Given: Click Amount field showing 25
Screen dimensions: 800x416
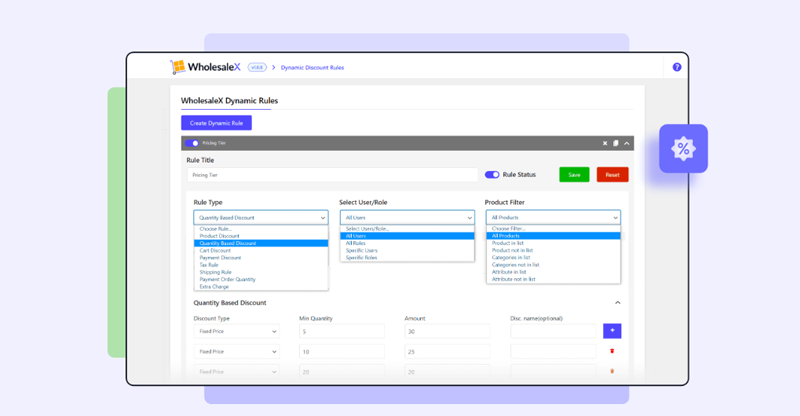Looking at the screenshot, I should [x=447, y=352].
